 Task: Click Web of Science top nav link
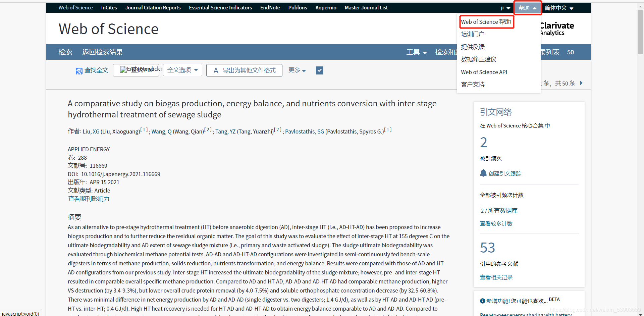(x=75, y=8)
